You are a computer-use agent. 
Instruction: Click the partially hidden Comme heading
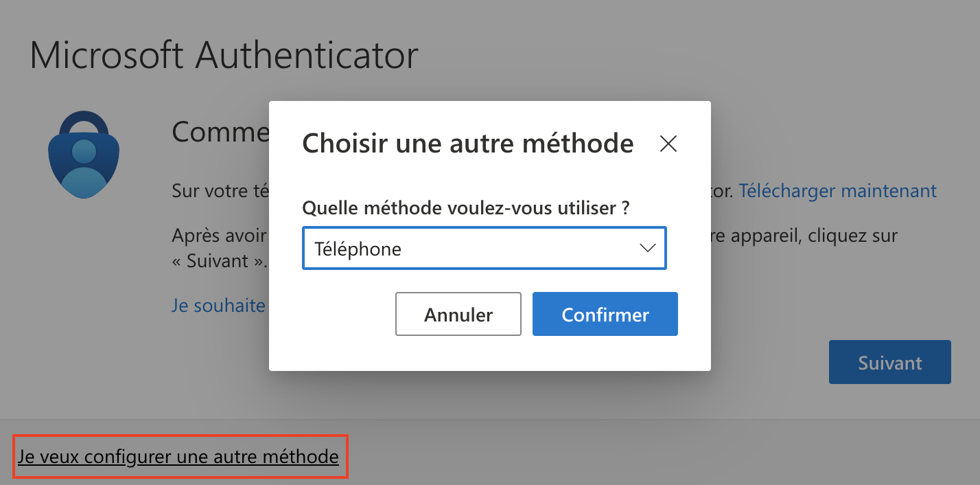(x=220, y=131)
